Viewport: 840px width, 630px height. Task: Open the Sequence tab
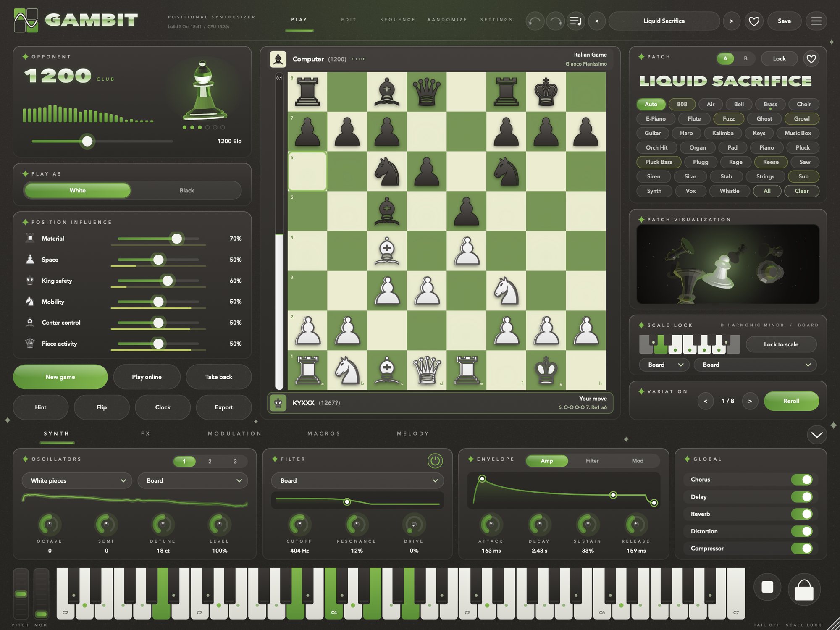(398, 20)
